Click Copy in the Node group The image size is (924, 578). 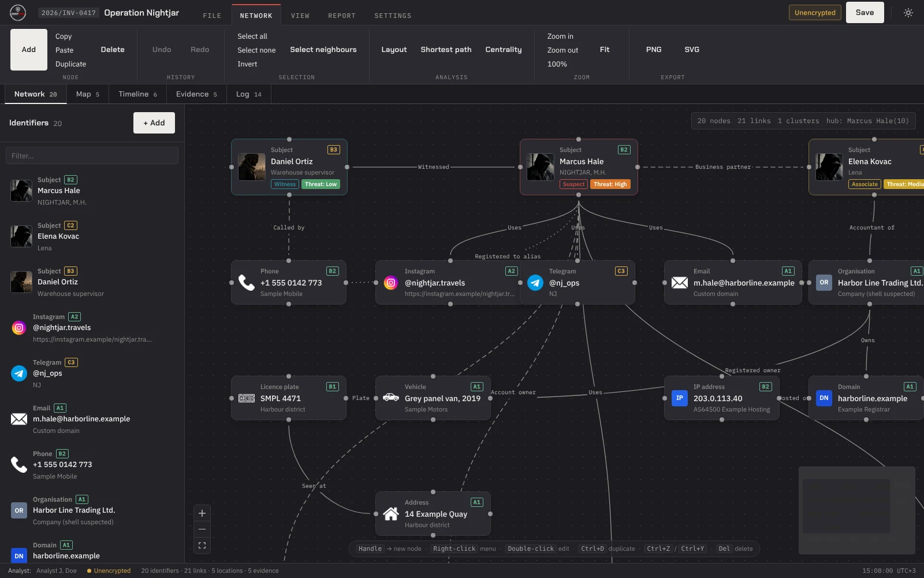(x=64, y=36)
